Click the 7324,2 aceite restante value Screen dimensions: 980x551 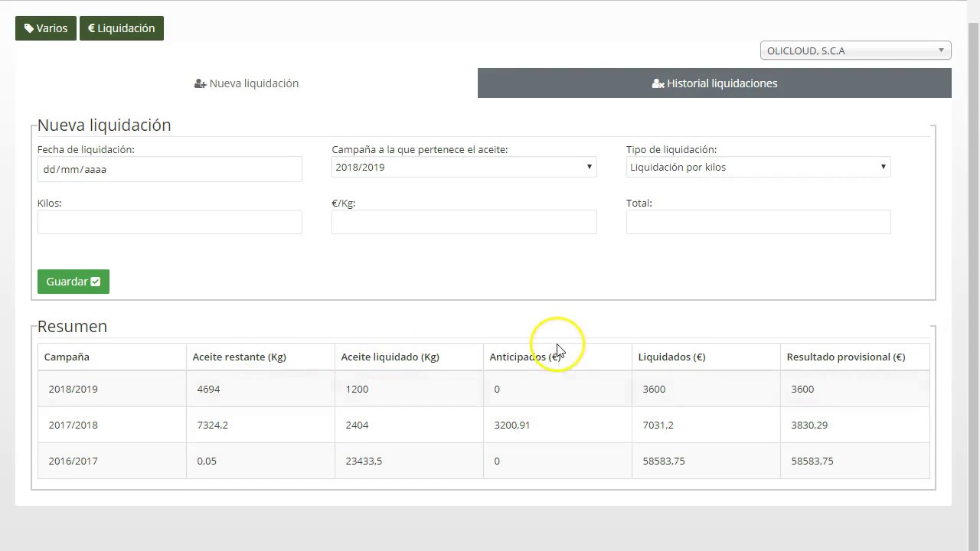tap(212, 425)
